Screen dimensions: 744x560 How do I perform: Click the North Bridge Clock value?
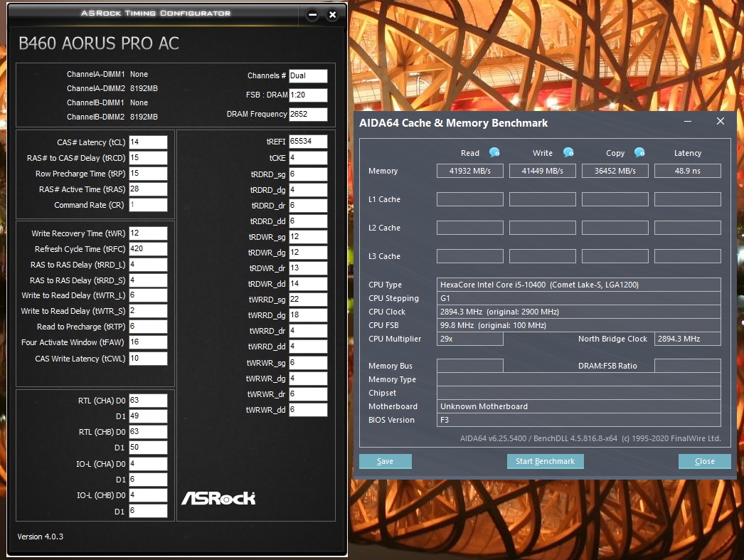tap(688, 339)
